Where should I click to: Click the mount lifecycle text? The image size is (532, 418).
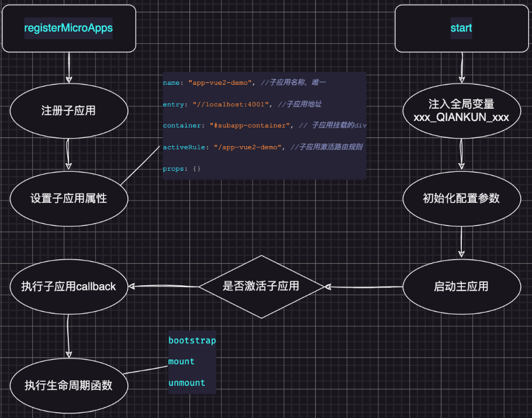[181, 362]
